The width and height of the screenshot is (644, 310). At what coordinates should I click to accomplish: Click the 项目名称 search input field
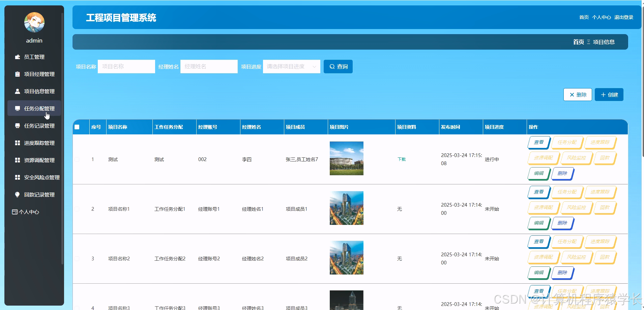pyautogui.click(x=126, y=67)
